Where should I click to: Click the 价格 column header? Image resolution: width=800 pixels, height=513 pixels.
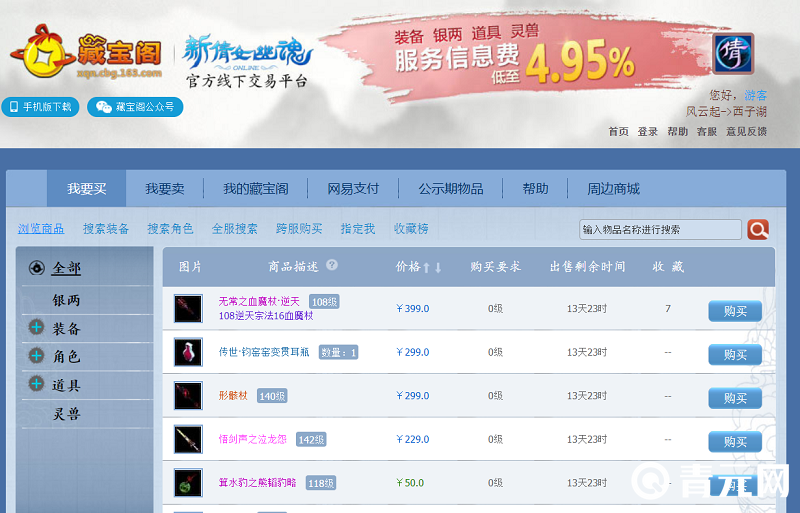[x=408, y=266]
